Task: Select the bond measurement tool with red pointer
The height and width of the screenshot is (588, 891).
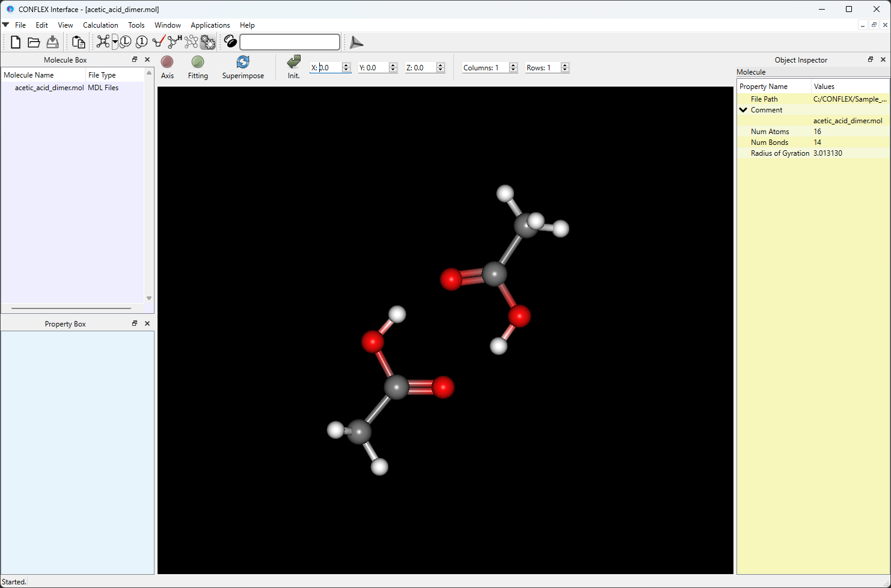Action: 159,41
